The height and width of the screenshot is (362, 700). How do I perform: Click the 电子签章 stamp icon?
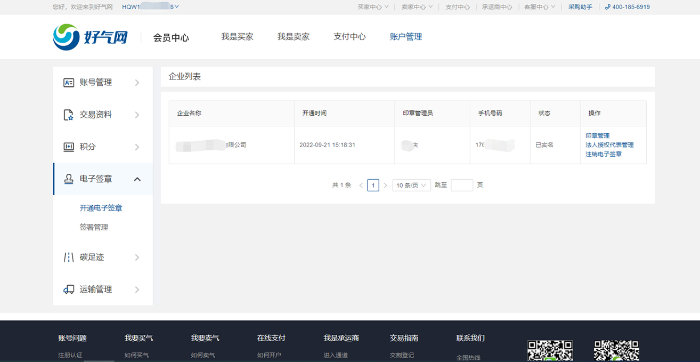click(68, 179)
